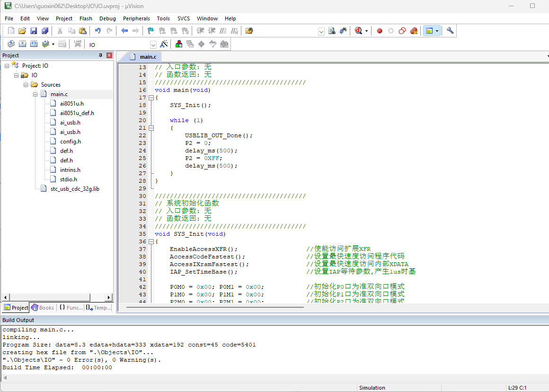This screenshot has height=392, width=549.
Task: Open the Project menu
Action: point(64,18)
